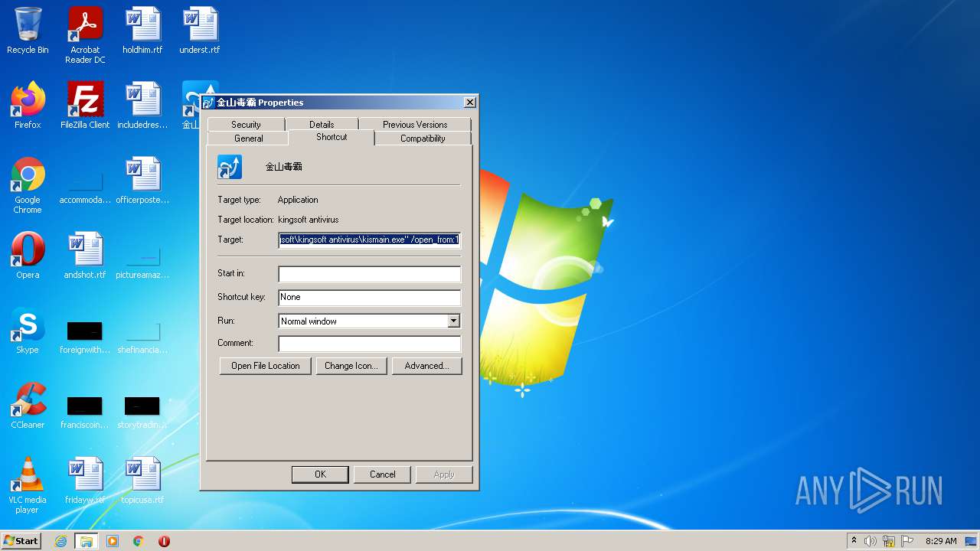The image size is (980, 551).
Task: Open Windows Media Player taskbar icon
Action: point(113,541)
